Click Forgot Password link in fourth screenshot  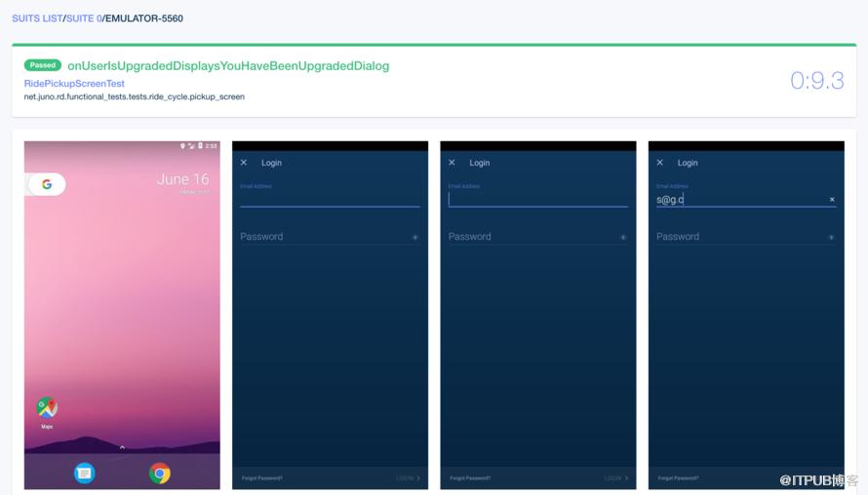coord(678,477)
